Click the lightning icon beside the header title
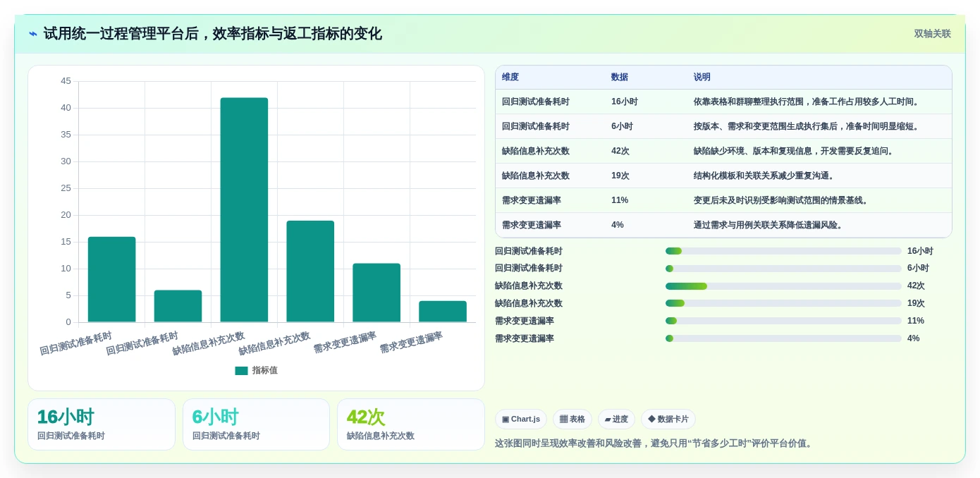The width and height of the screenshot is (980, 478). pos(33,34)
